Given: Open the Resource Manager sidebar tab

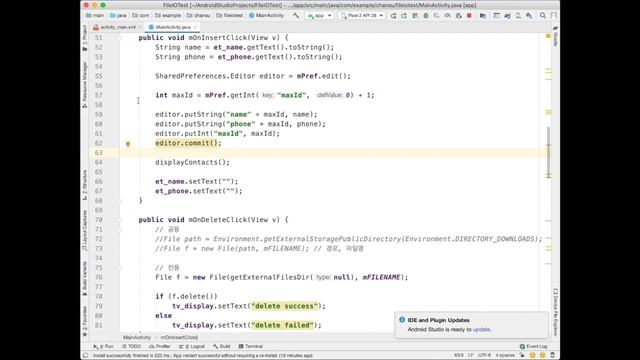Looking at the screenshot, I should click(x=85, y=85).
